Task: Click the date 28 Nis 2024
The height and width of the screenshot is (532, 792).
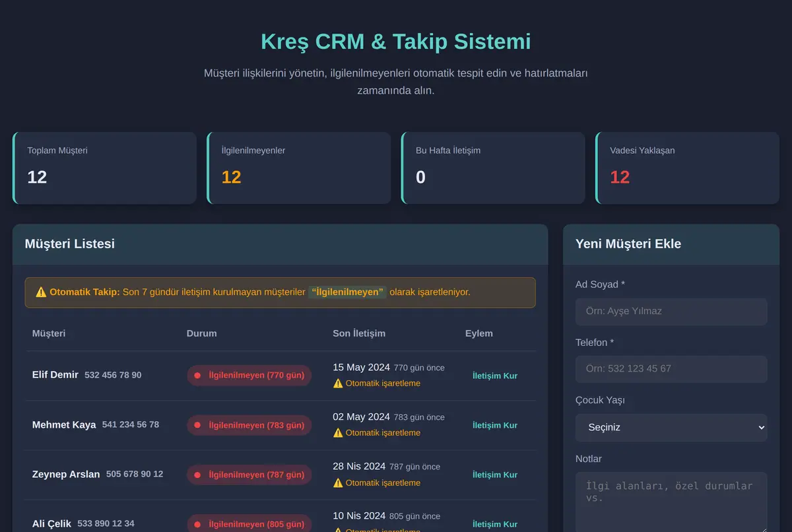Action: [359, 466]
